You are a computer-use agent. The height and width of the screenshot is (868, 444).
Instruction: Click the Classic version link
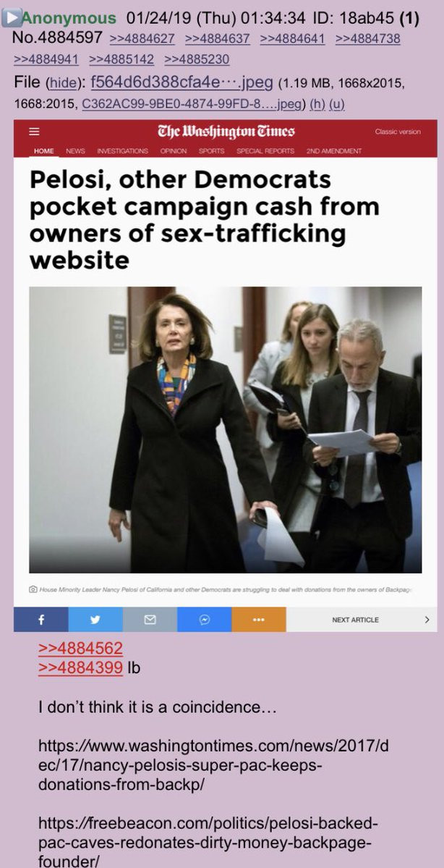click(398, 132)
